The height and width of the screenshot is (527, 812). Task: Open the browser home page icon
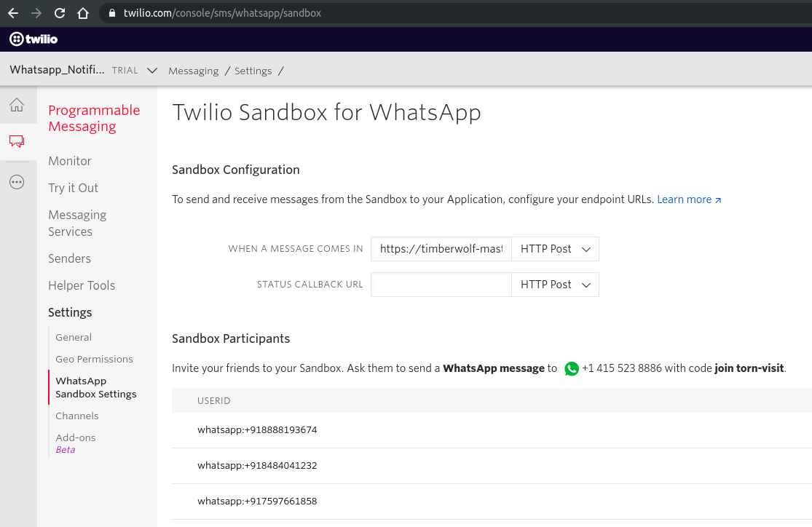(x=83, y=13)
